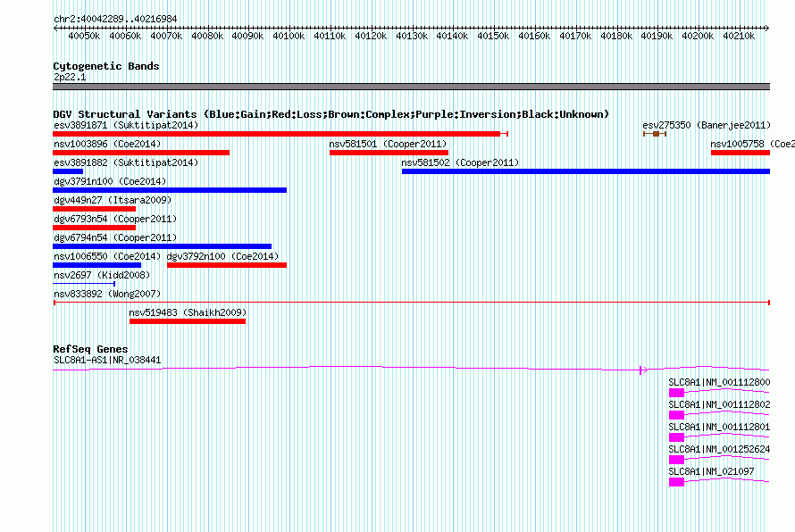Click the dgv3792n100 red loss bar

point(227,265)
